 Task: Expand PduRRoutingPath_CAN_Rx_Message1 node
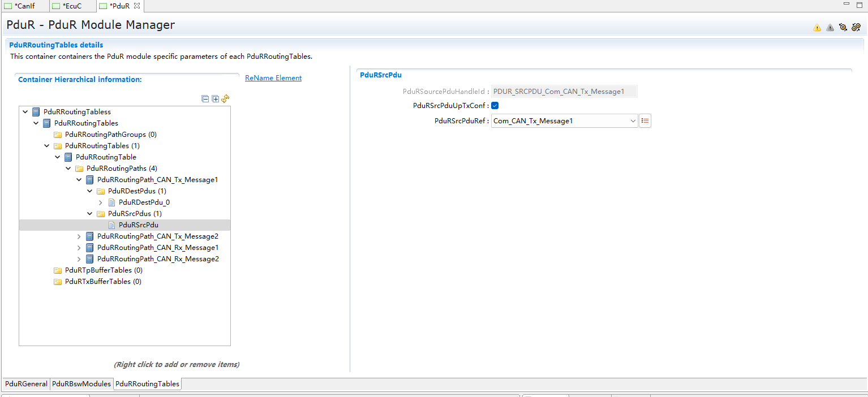(79, 248)
